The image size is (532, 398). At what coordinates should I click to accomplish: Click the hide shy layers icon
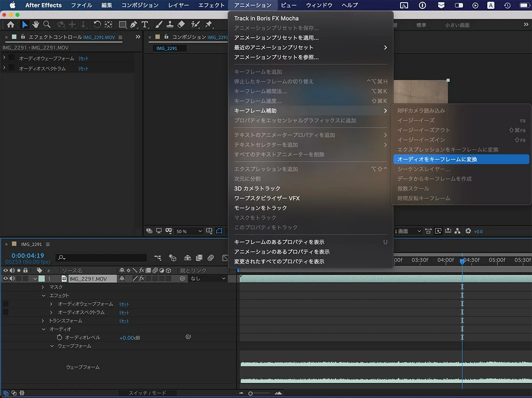tap(187, 258)
